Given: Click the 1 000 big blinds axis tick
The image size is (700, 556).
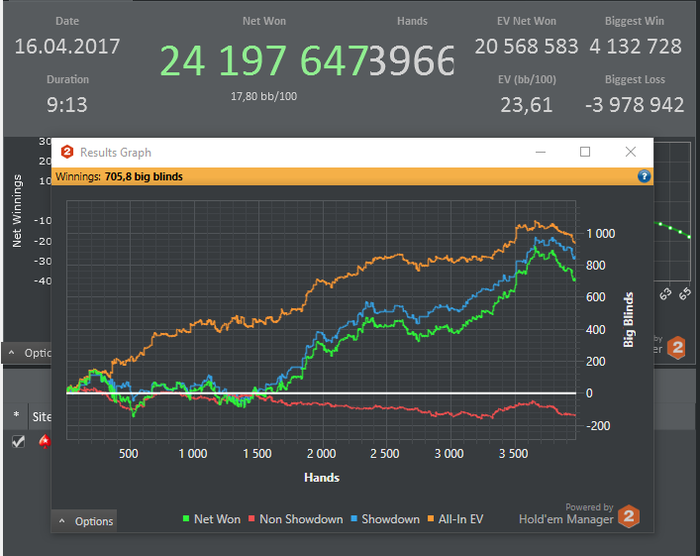Looking at the screenshot, I should pos(601,234).
